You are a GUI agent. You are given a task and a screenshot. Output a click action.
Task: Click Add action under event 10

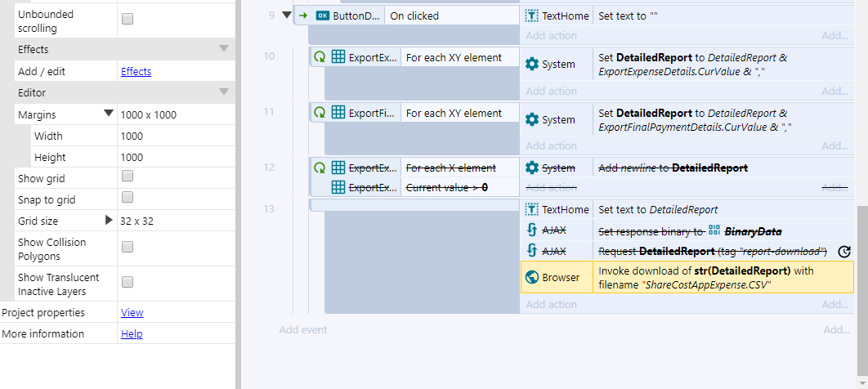coord(552,91)
